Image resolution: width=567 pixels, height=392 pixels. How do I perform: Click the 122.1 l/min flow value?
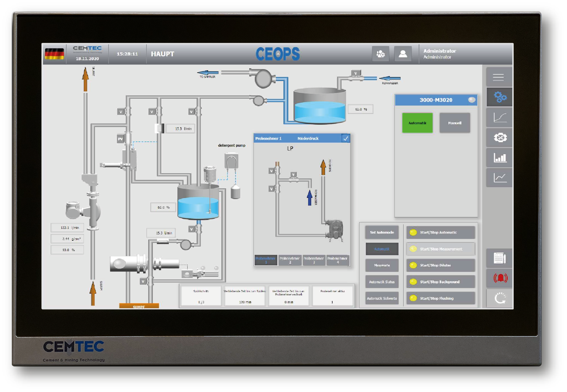point(67,228)
